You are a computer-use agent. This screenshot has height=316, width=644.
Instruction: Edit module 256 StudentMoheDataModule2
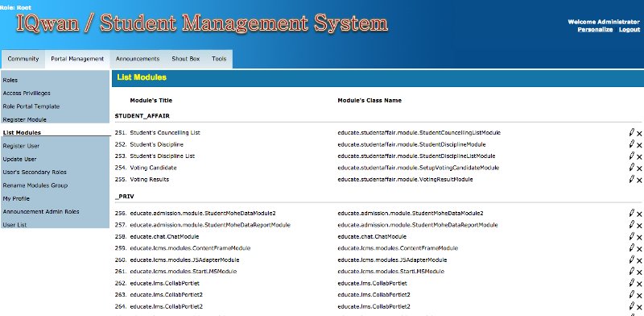[632, 213]
